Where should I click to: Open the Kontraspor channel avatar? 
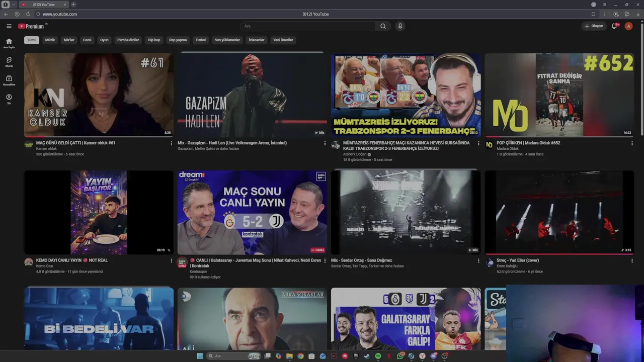[x=182, y=262]
